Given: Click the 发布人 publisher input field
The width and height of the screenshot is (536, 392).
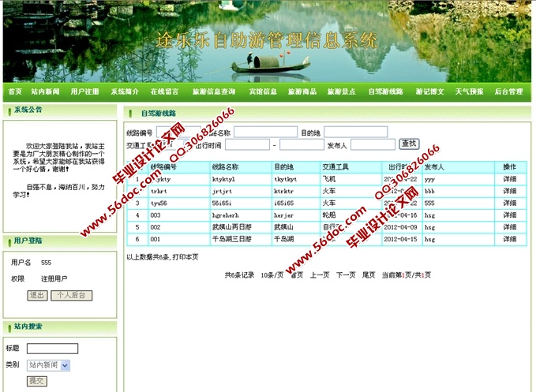Looking at the screenshot, I should (373, 145).
